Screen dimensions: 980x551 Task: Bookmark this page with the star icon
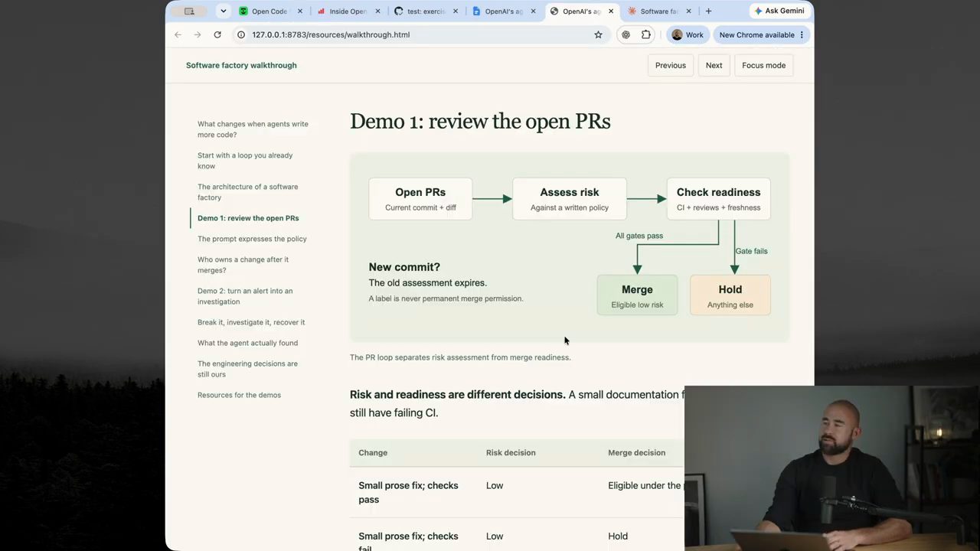click(598, 34)
